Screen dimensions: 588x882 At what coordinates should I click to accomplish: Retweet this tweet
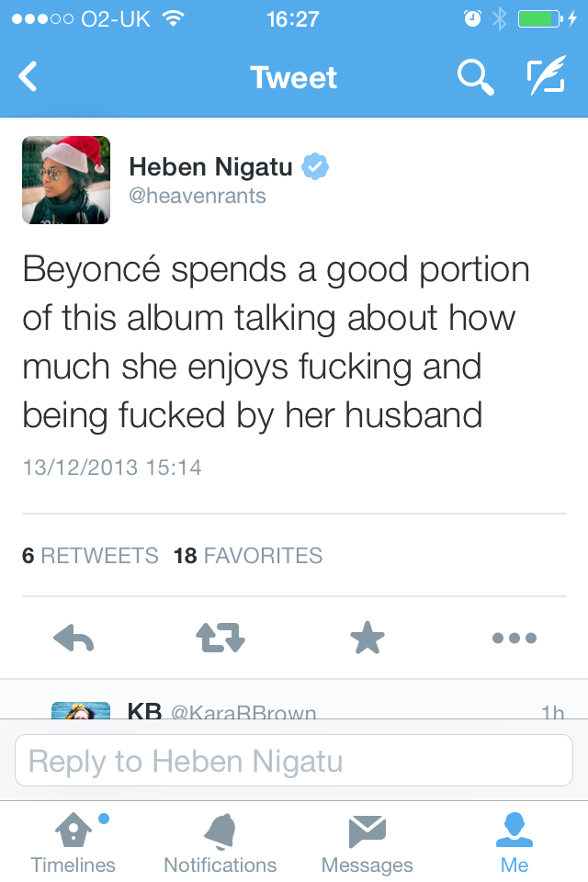pos(220,638)
